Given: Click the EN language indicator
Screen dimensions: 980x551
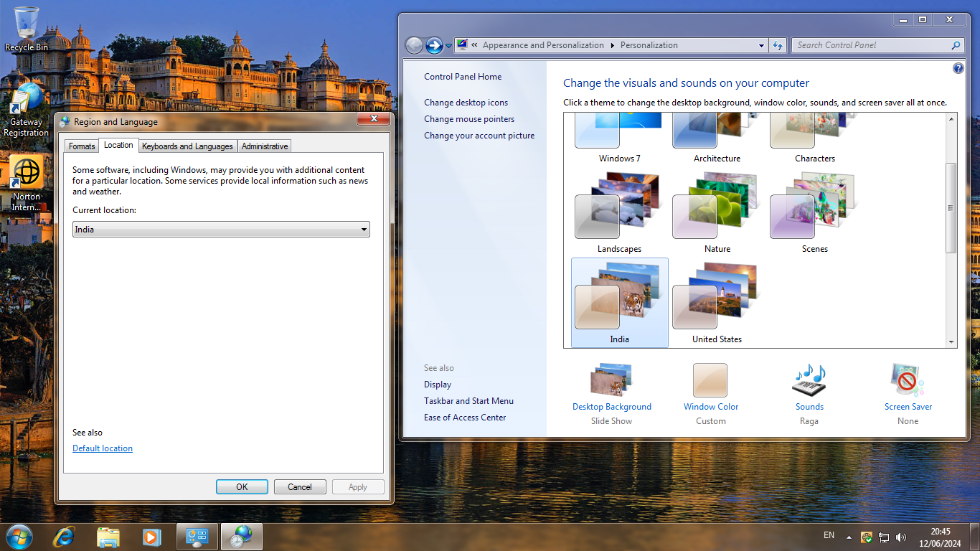Looking at the screenshot, I should tap(829, 535).
